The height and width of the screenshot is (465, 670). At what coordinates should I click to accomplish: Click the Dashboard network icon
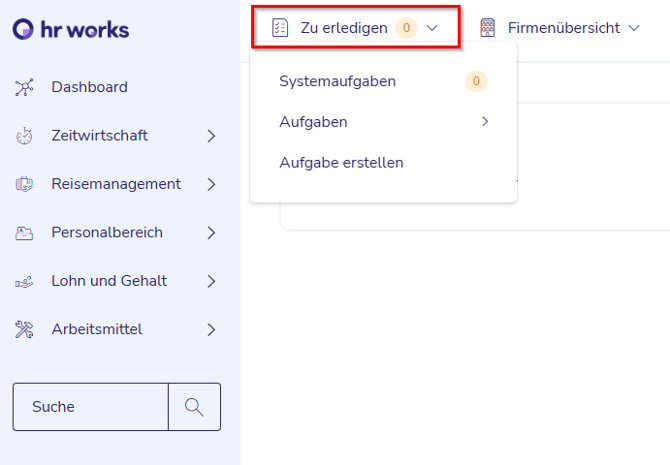25,87
